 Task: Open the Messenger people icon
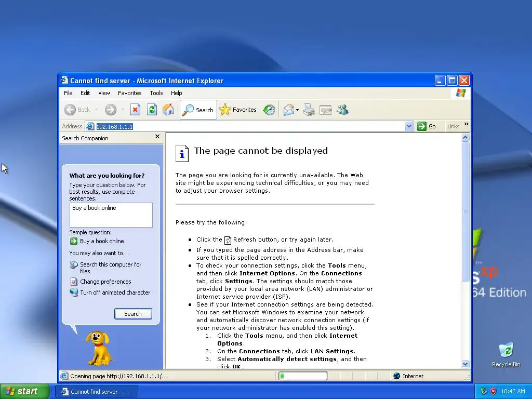tap(343, 110)
